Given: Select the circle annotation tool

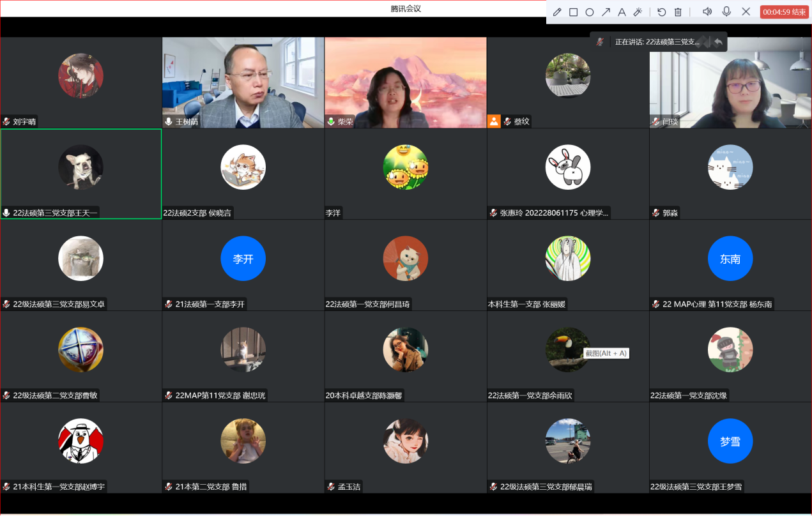Looking at the screenshot, I should [x=590, y=12].
